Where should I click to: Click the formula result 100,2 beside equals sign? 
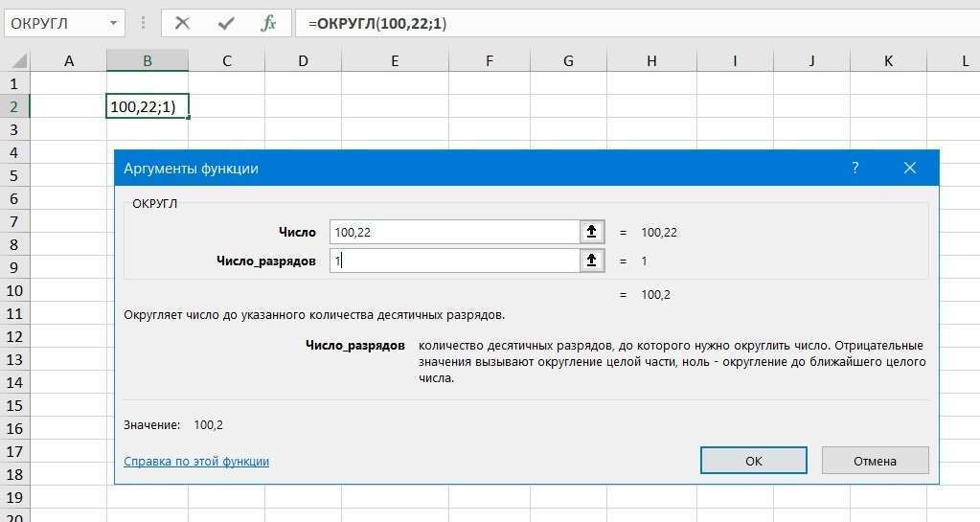click(655, 294)
